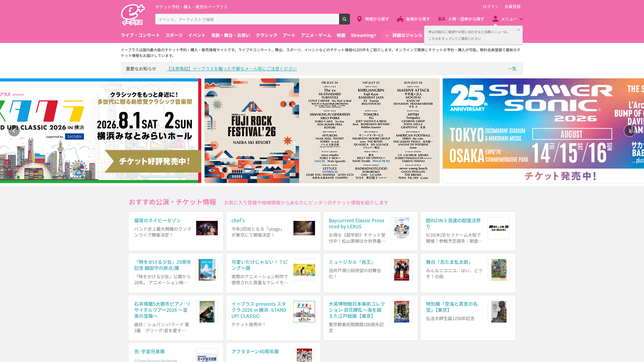The height and width of the screenshot is (362, 644).
Task: Click the 超RIZIN.5 thumbnail image
Action: click(499, 228)
